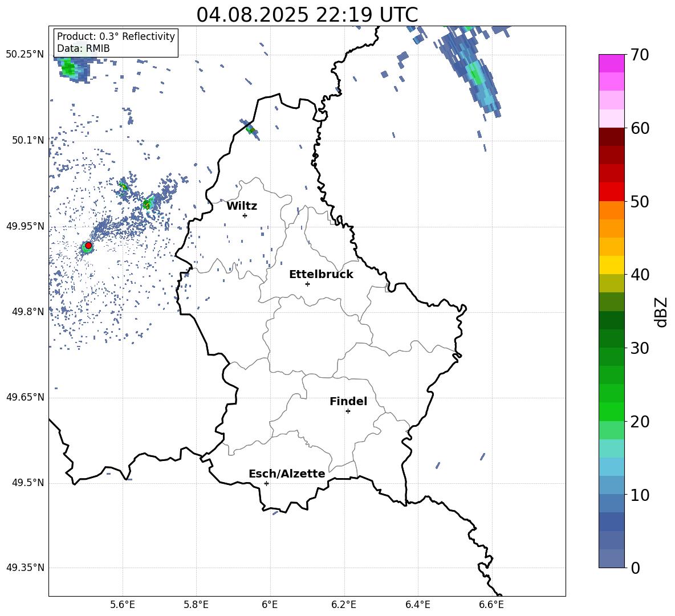Click the yellow swatch just above 40
This screenshot has width=675, height=616.
click(611, 266)
